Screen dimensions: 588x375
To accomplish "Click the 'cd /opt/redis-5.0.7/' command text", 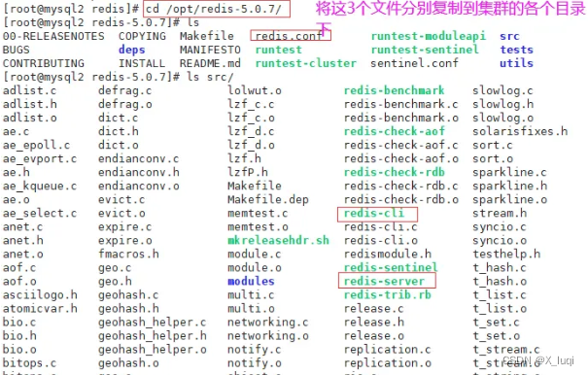I will click(214, 9).
